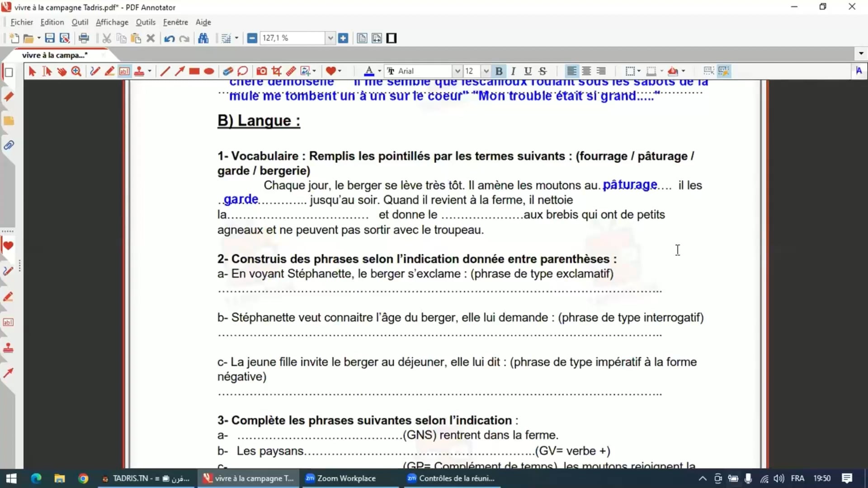Pick the arrow drawing tool
Viewport: 868px width, 488px height.
click(x=179, y=71)
